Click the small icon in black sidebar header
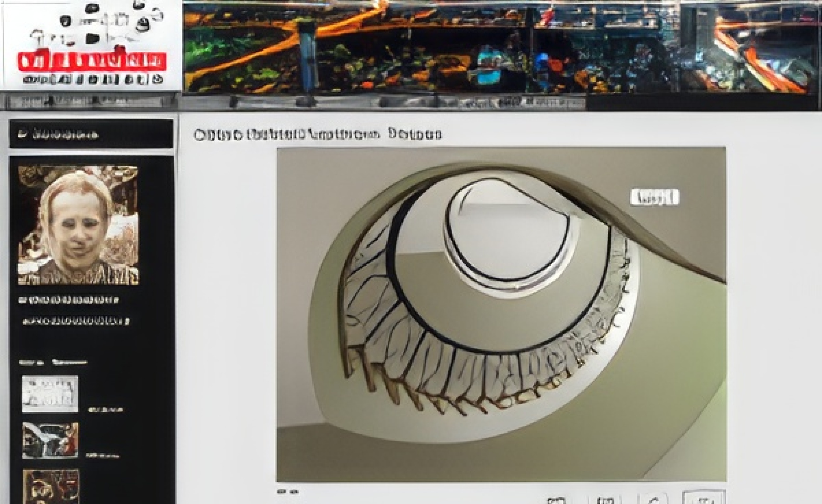822x504 pixels. click(22, 134)
